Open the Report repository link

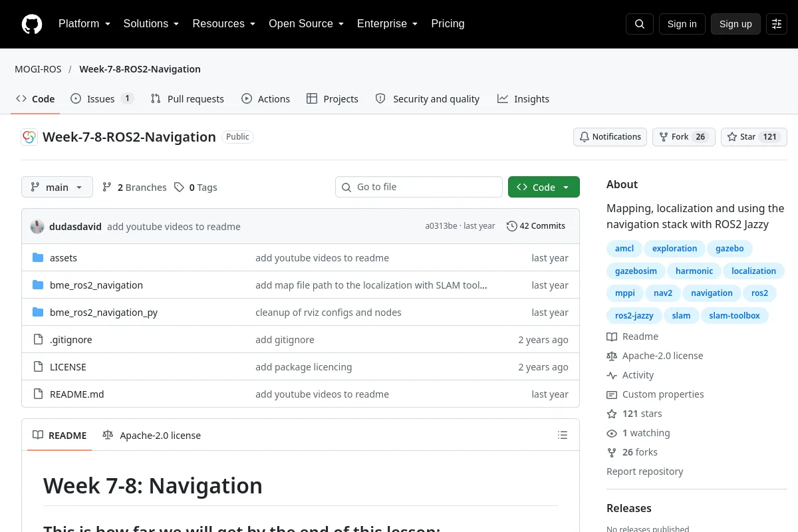[x=645, y=471]
